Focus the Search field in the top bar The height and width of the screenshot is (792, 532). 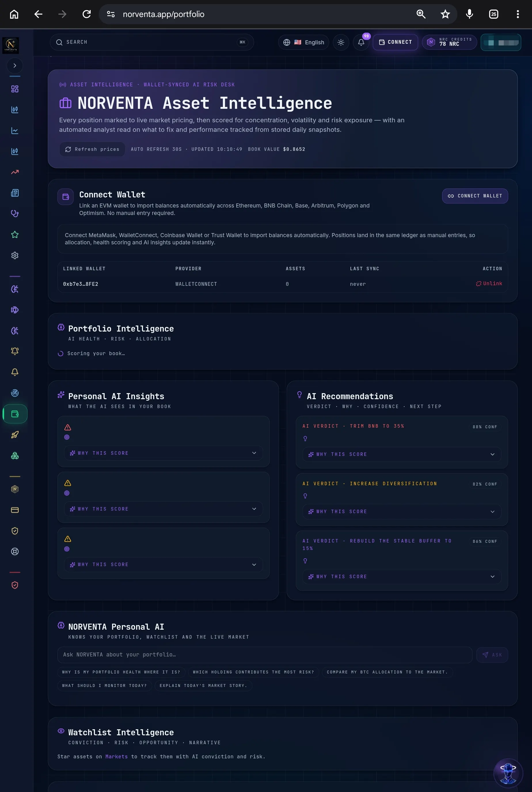tap(152, 42)
